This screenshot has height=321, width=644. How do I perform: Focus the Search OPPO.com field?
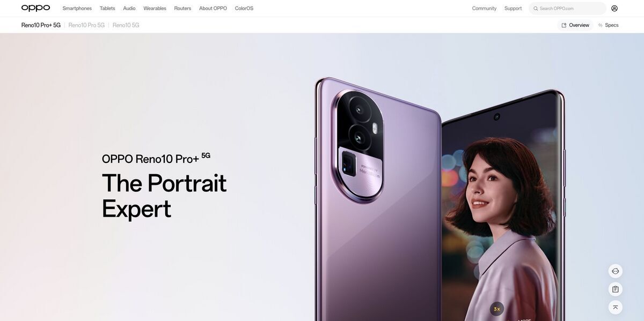pos(567,9)
